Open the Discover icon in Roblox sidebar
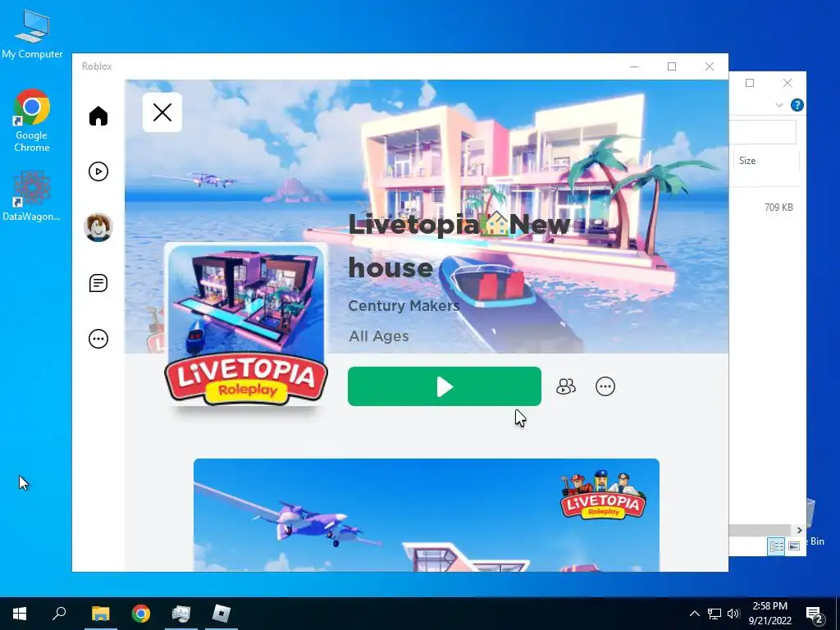Image resolution: width=840 pixels, height=630 pixels. click(x=98, y=171)
